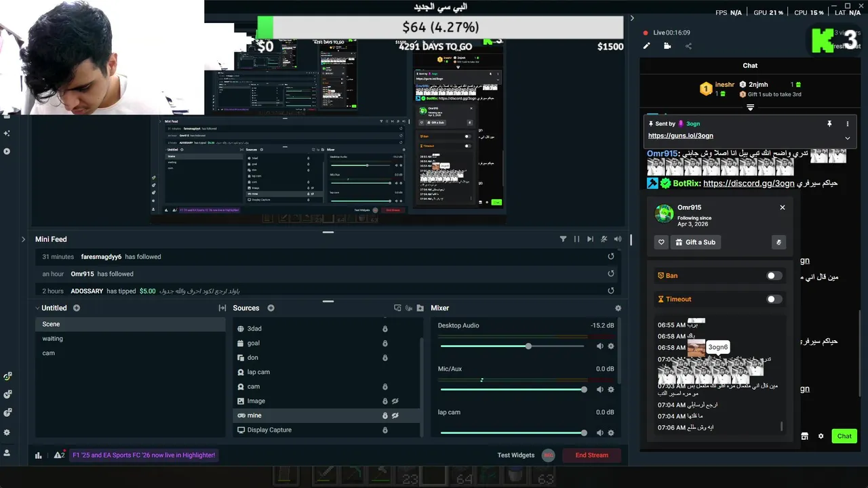Replay the ADOSSARY tip alert
Screen dimensions: 868x488
pos(611,291)
